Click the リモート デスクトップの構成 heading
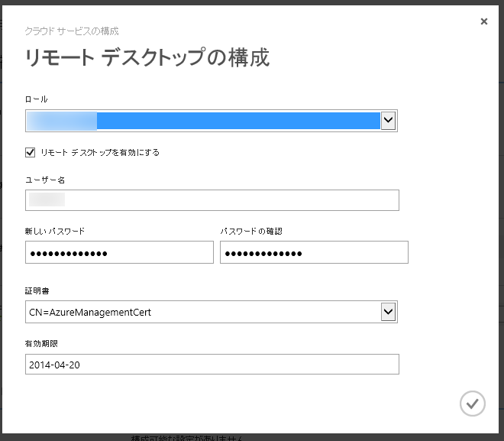The image size is (504, 441). (147, 58)
